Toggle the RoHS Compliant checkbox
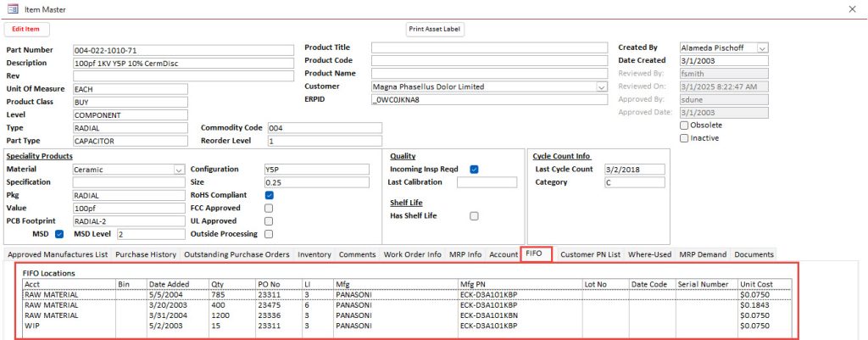 (269, 196)
